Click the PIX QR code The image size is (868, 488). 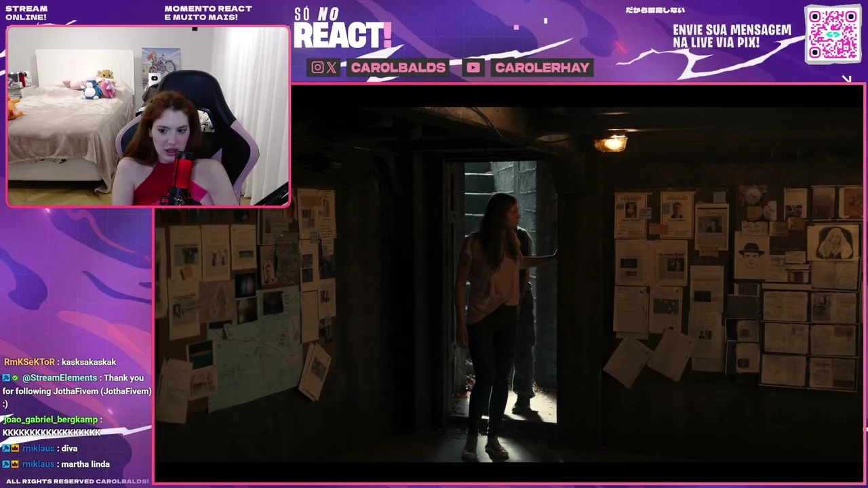coord(833,34)
